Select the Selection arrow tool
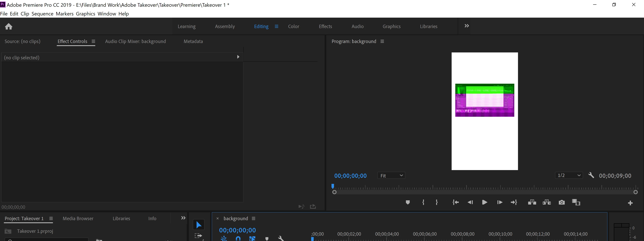Viewport: 644px width, 241px height. tap(199, 225)
